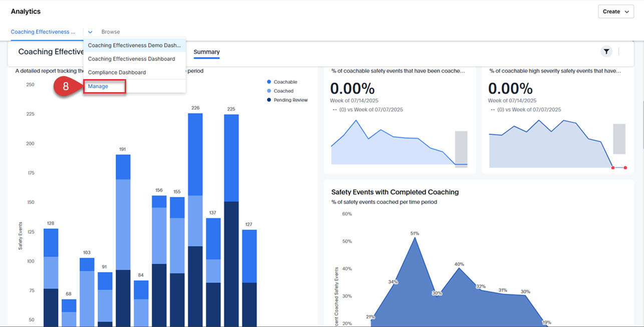Collapse the Browse dashboard dropdown chevron

click(x=89, y=32)
